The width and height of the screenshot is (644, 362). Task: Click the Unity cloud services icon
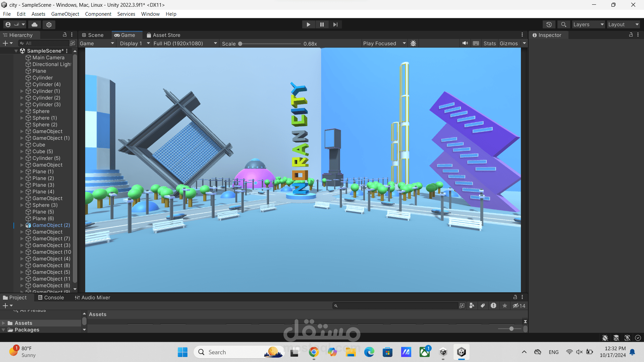pos(35,24)
